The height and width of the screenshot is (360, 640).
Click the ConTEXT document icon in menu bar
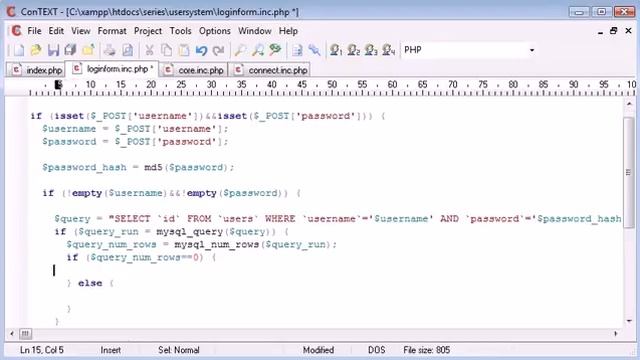pyautogui.click(x=16, y=31)
